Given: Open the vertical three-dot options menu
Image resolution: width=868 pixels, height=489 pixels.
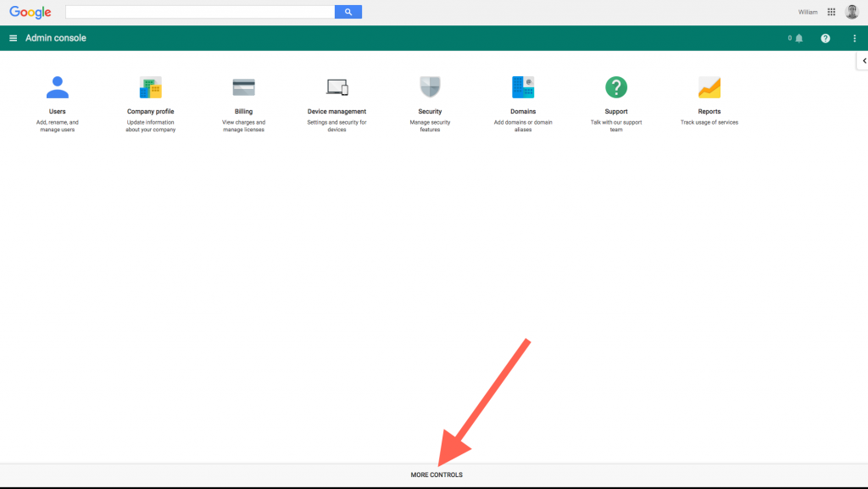Looking at the screenshot, I should (854, 38).
